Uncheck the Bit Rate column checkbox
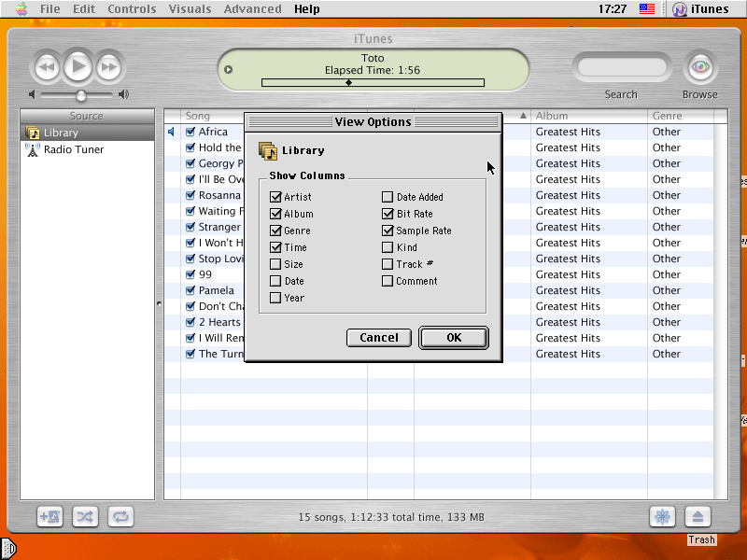 click(388, 214)
